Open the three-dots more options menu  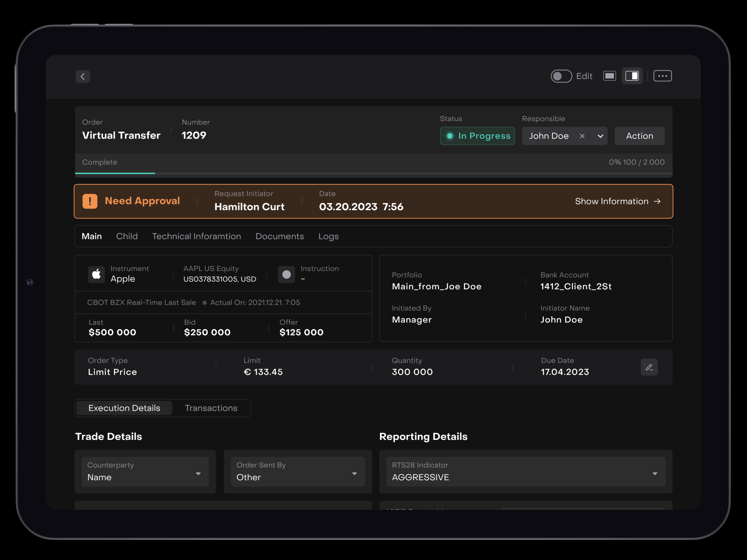point(662,76)
